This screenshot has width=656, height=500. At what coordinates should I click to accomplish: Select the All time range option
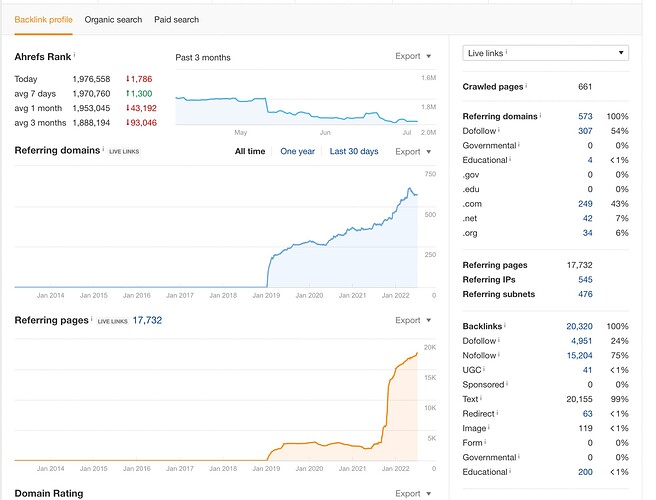250,152
